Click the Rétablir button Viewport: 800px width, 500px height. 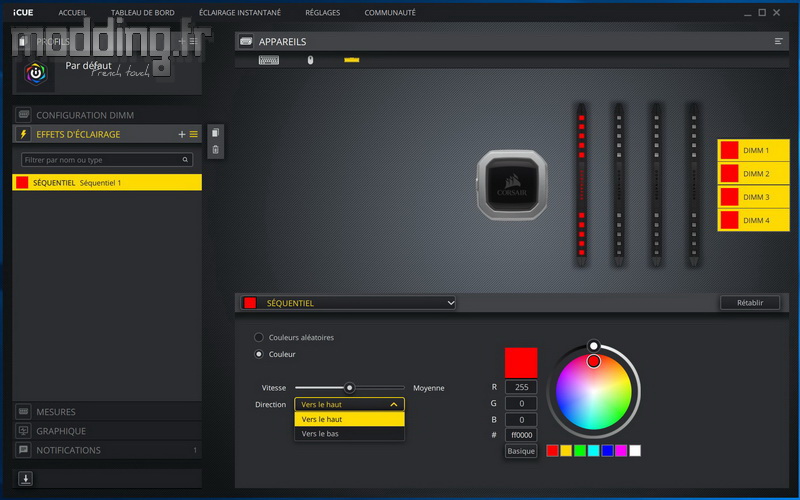pos(750,303)
